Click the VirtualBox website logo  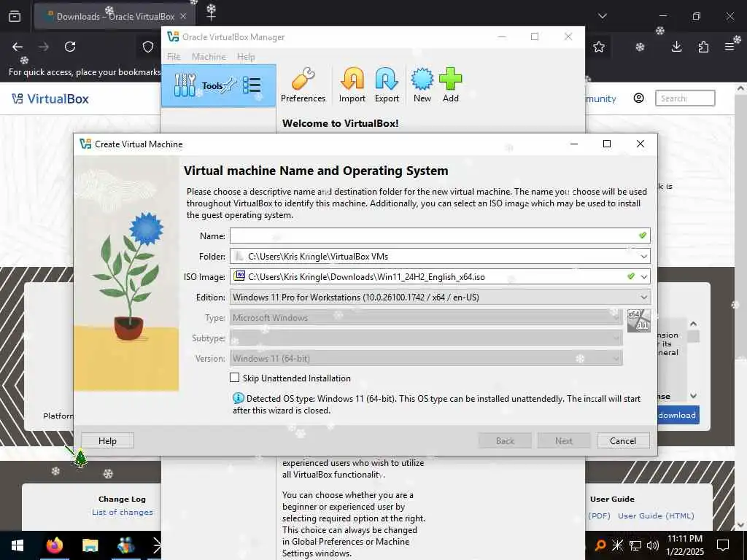pos(50,98)
